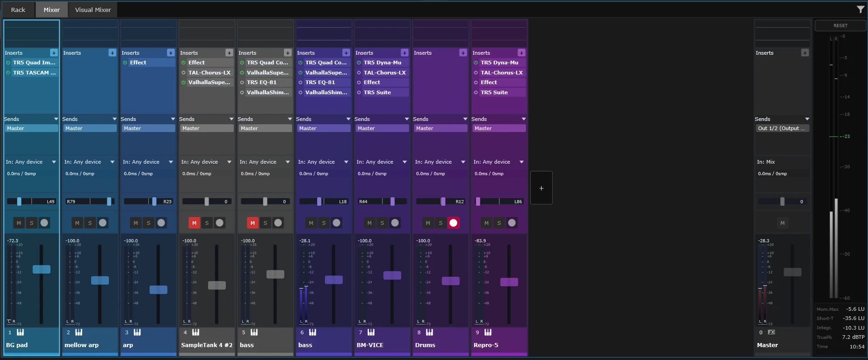Click the Master volume fader handle

click(x=792, y=272)
